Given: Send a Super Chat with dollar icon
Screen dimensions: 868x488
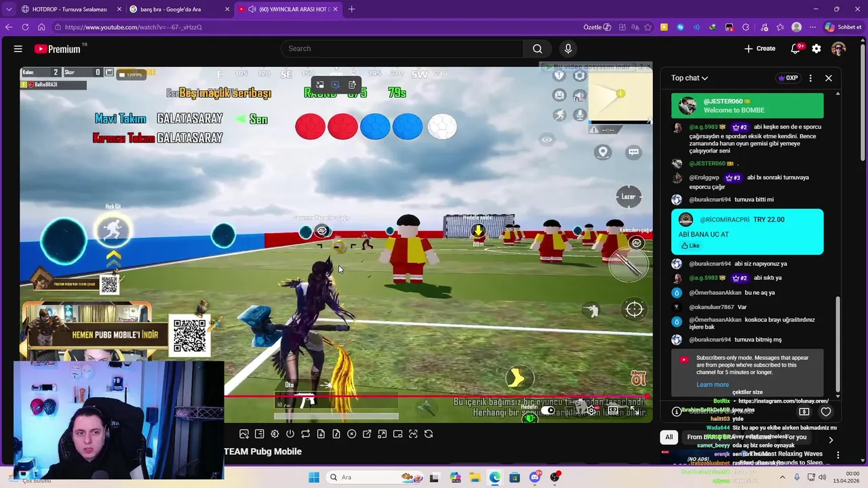Looking at the screenshot, I should pyautogui.click(x=804, y=411).
